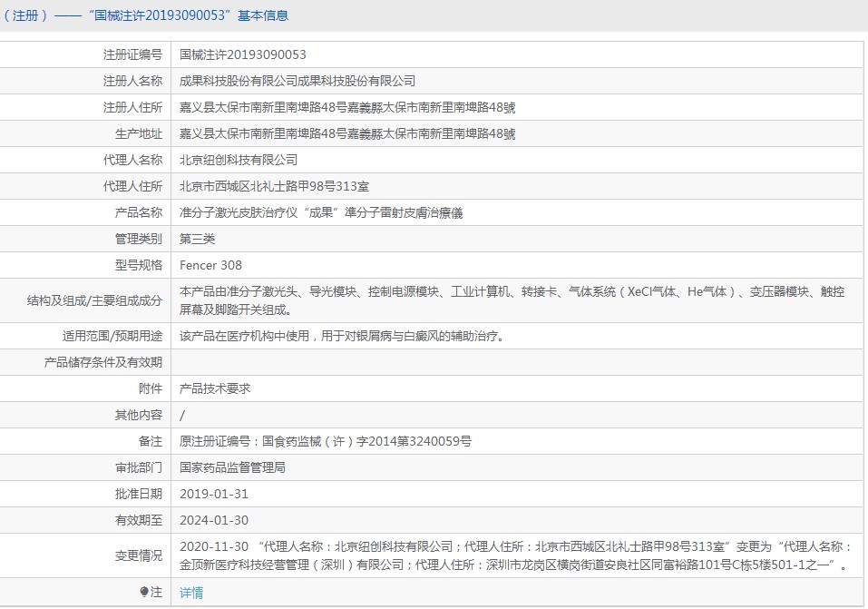Select the 产品储存条件及有效期 label
The width and height of the screenshot is (868, 609).
(103, 362)
